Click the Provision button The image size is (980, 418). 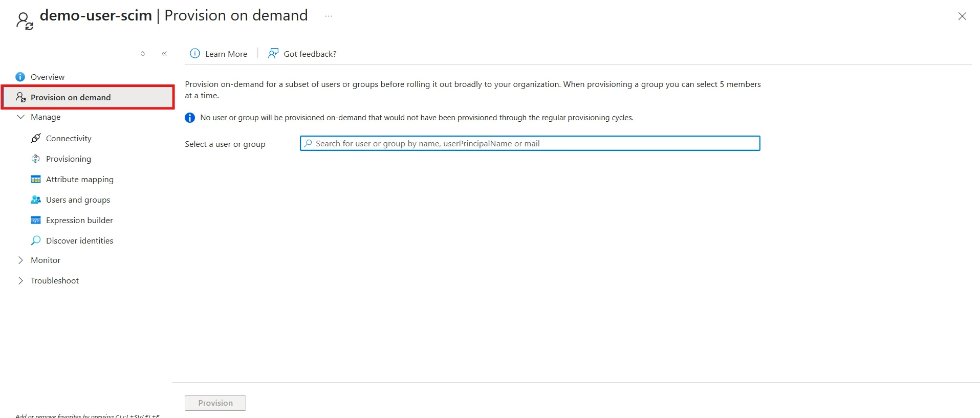click(215, 403)
